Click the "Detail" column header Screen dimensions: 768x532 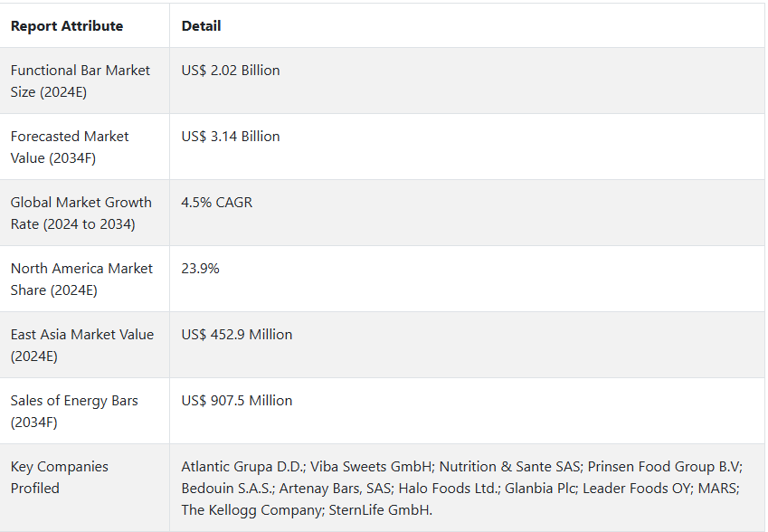click(x=201, y=26)
